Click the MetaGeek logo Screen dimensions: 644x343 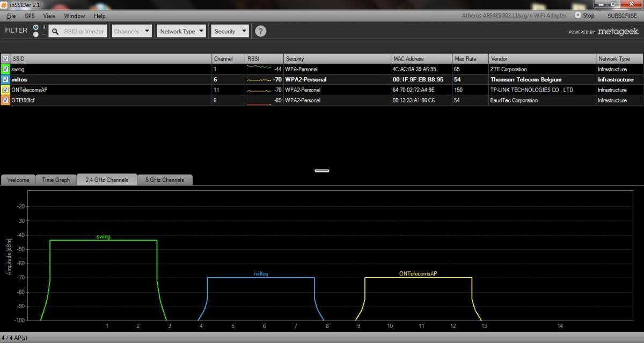pyautogui.click(x=618, y=32)
